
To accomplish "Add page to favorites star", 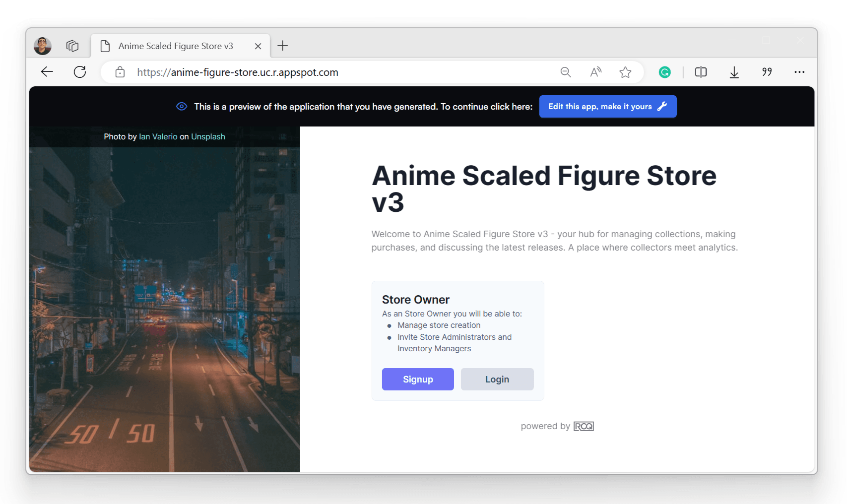I will 625,72.
